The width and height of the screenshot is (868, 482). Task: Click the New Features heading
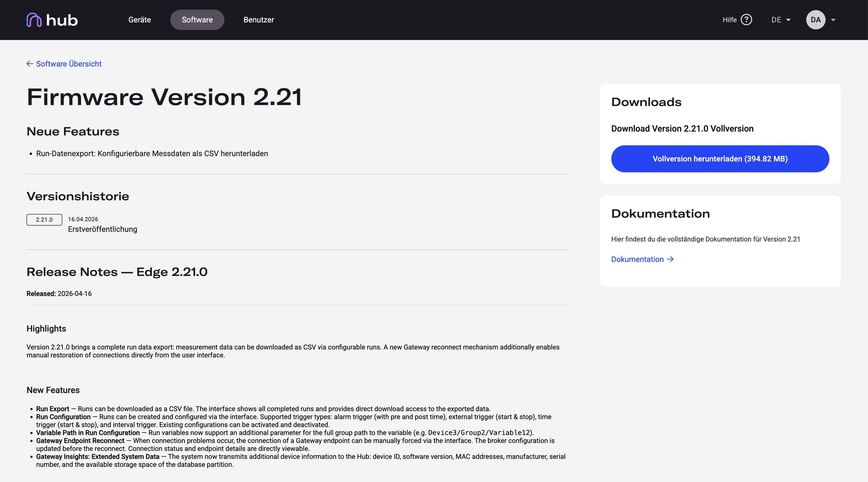(x=53, y=390)
